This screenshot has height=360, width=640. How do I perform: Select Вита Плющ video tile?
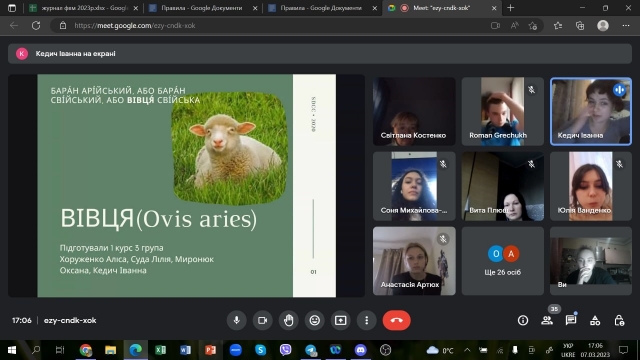click(x=502, y=186)
